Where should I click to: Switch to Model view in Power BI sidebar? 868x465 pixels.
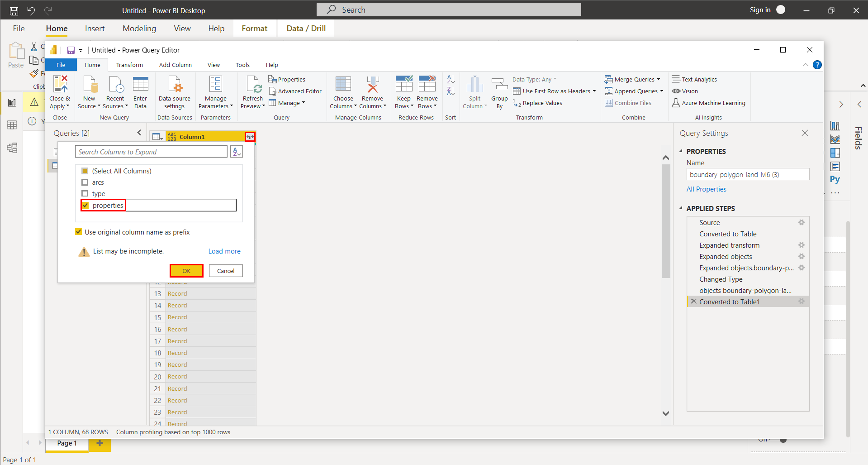coord(12,148)
